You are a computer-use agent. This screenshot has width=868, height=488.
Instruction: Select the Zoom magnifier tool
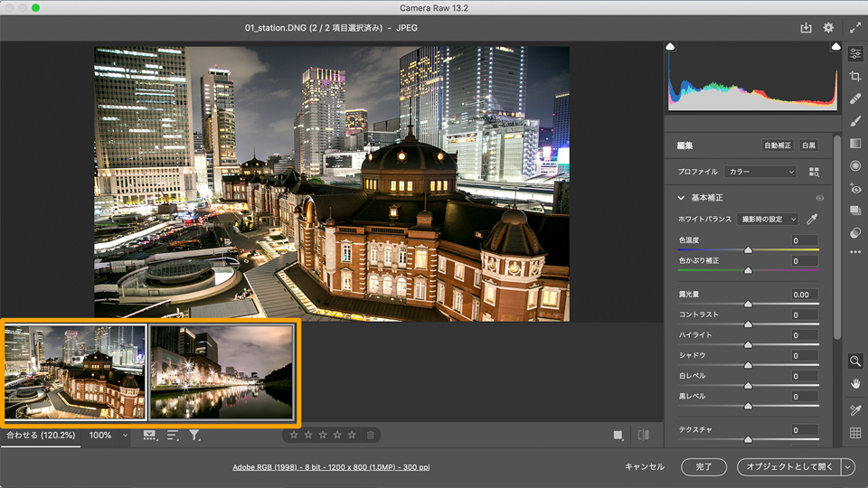[x=855, y=361]
